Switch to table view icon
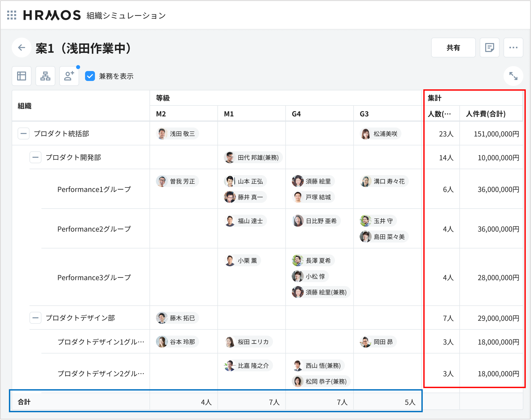 point(22,76)
